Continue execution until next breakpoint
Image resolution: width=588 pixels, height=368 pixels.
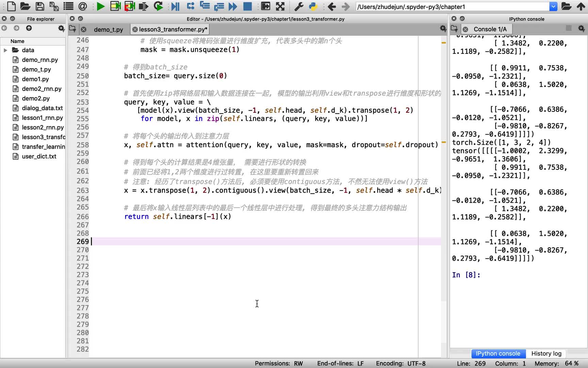[x=233, y=6]
